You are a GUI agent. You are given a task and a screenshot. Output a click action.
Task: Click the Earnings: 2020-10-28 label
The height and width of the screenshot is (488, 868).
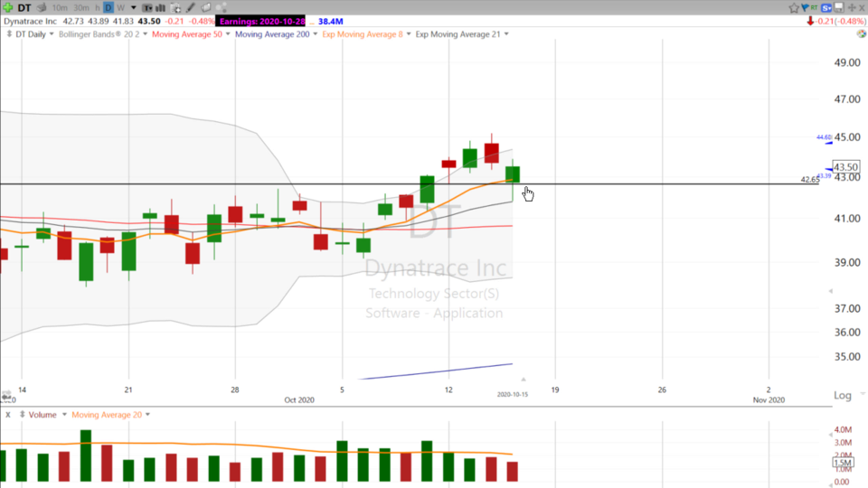click(262, 21)
